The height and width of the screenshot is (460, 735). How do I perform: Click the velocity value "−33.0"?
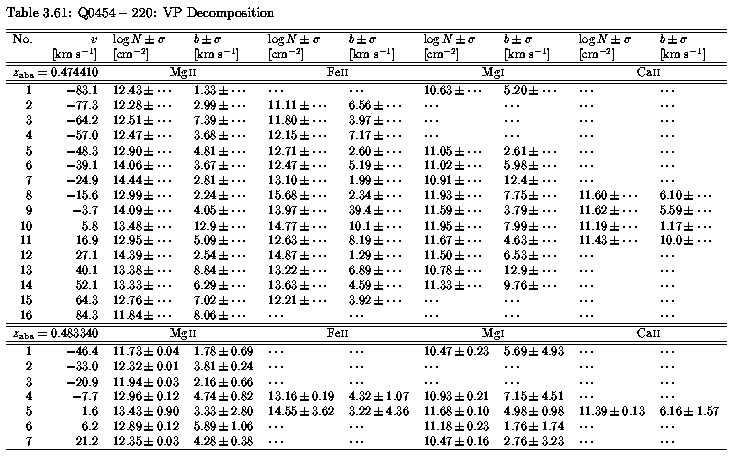tap(82, 366)
